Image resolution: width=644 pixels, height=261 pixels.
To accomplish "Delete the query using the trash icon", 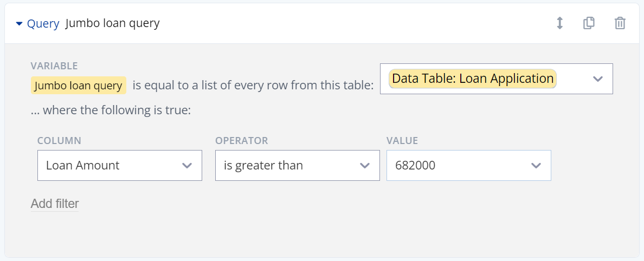I will point(620,23).
